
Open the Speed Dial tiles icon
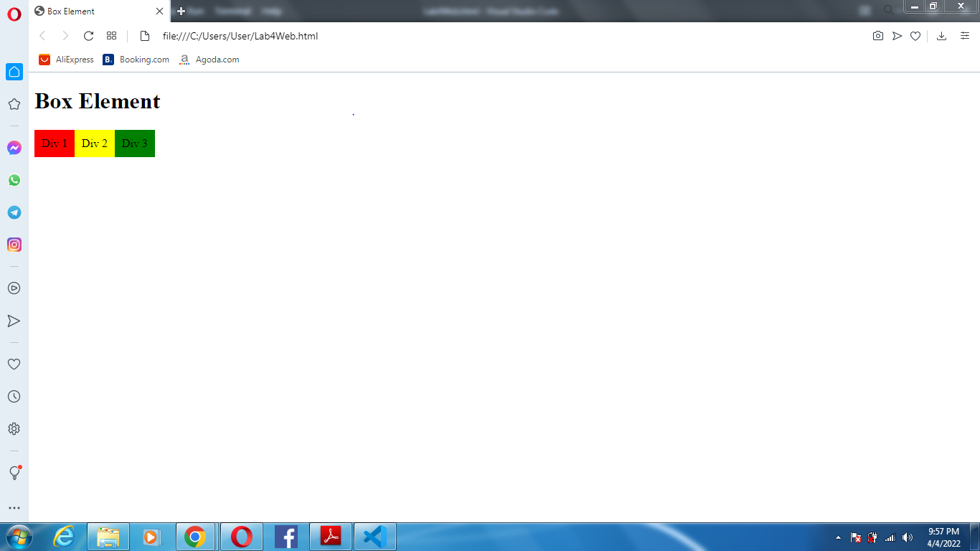coord(111,36)
